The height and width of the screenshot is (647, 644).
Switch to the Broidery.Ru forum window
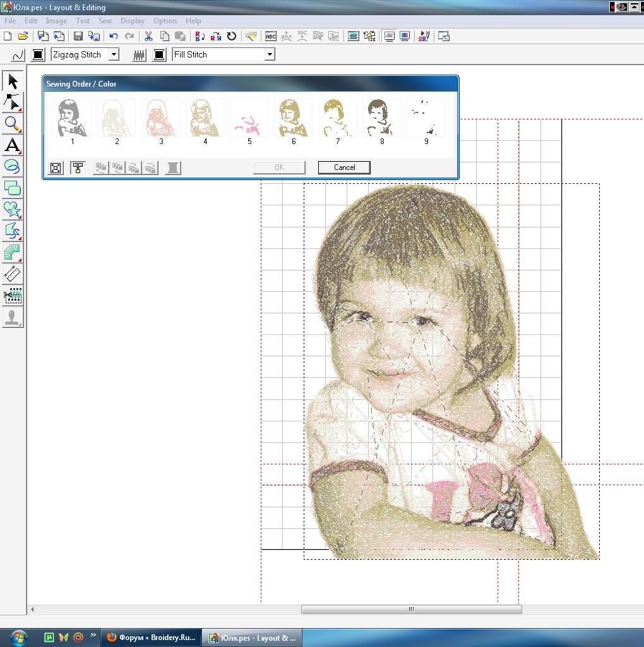tap(151, 638)
